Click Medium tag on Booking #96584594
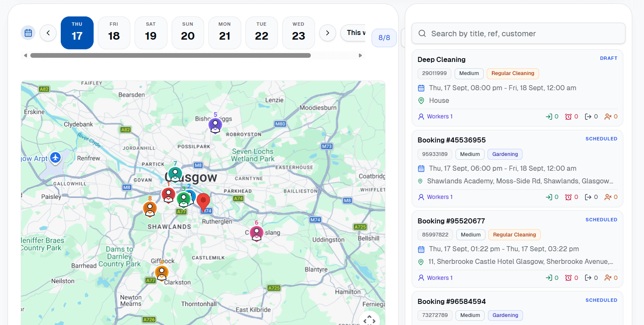Viewport: 644px width, 325px height. 470,315
